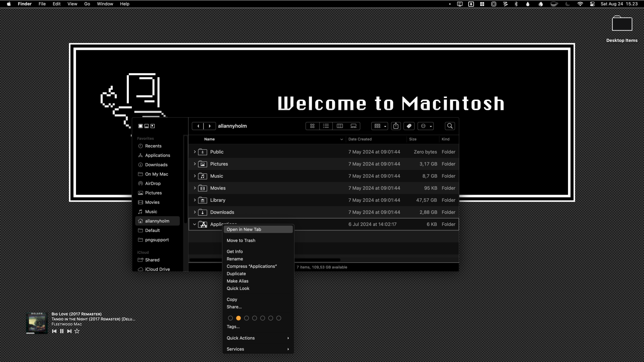
Task: Collapse the Applications folder chevron
Action: coord(194,224)
